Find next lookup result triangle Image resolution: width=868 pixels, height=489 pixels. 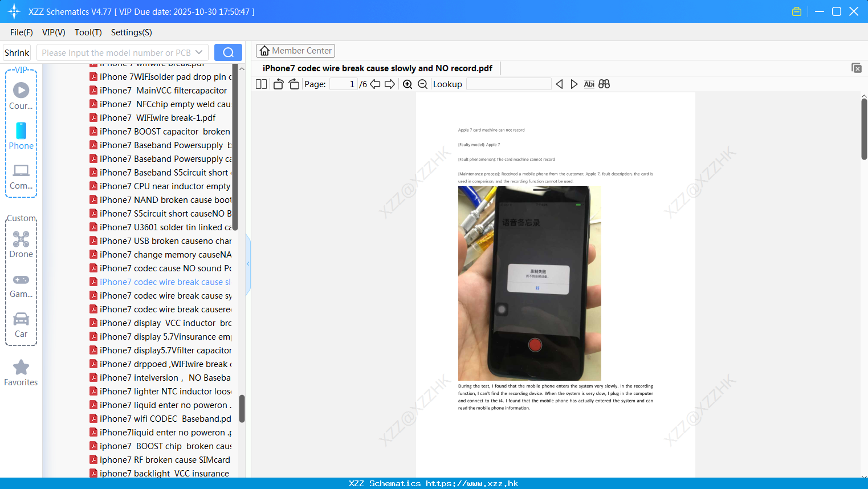coord(574,84)
